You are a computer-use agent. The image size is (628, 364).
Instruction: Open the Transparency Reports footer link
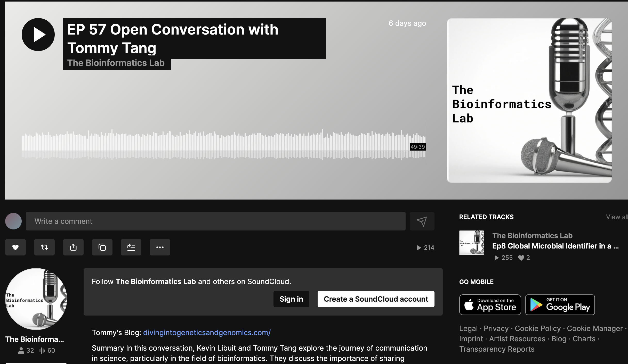[497, 349]
